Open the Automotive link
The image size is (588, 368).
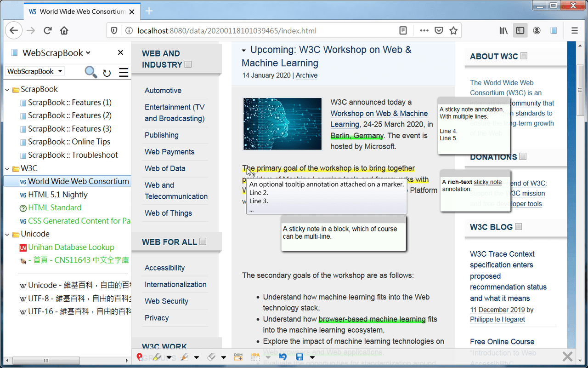point(163,91)
